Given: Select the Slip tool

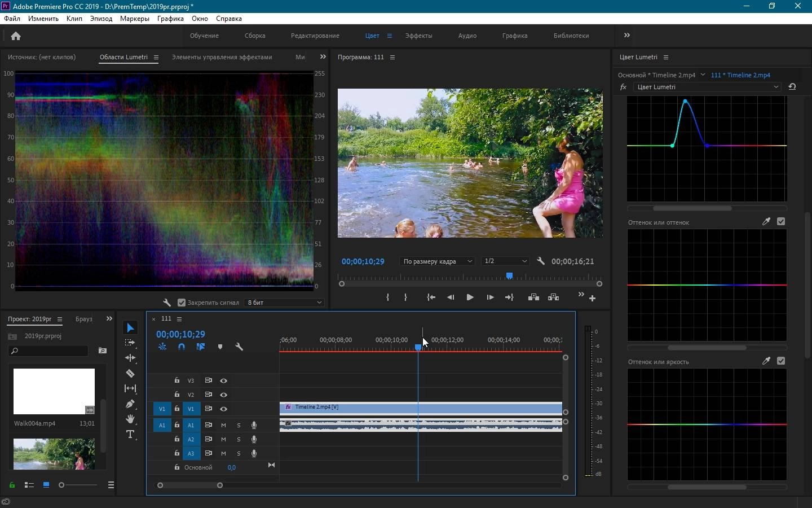Looking at the screenshot, I should click(x=130, y=388).
